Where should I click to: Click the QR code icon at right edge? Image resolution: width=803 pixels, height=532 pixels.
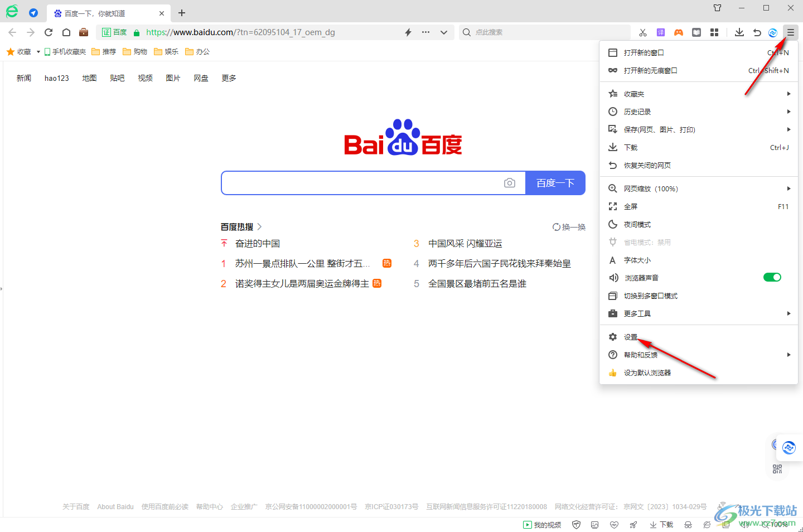[777, 469]
